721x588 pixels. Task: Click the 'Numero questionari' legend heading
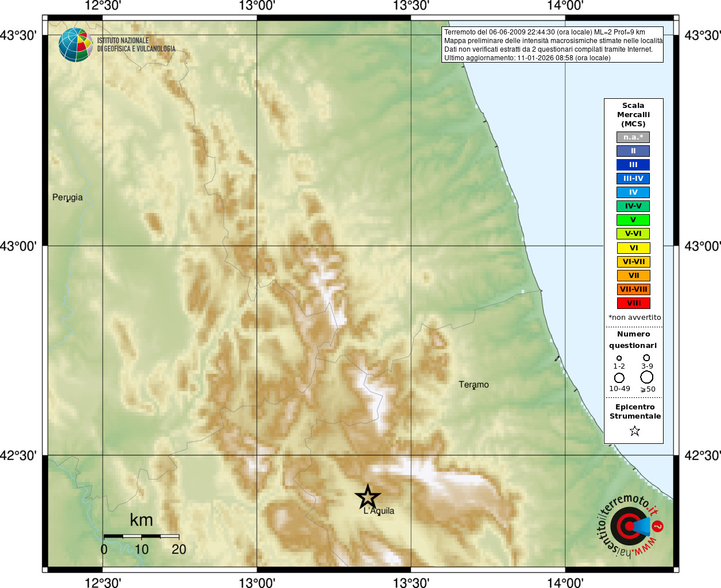coord(633,340)
